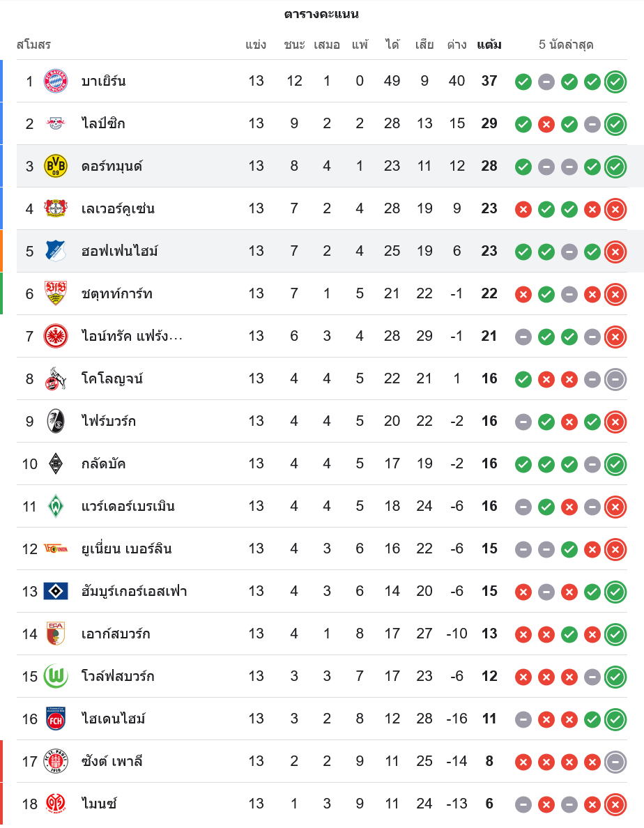Image resolution: width=644 pixels, height=828 pixels.
Task: Click the ตารางคะแนน table title
Action: coord(321,14)
